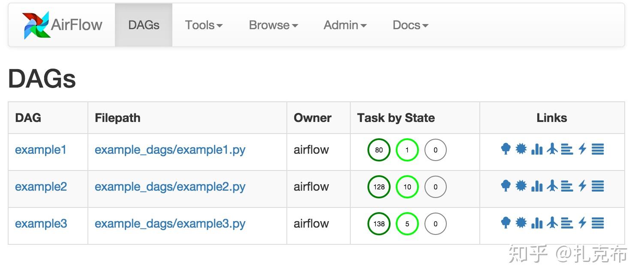
Task: Click the success count circle showing 80
Action: point(379,149)
